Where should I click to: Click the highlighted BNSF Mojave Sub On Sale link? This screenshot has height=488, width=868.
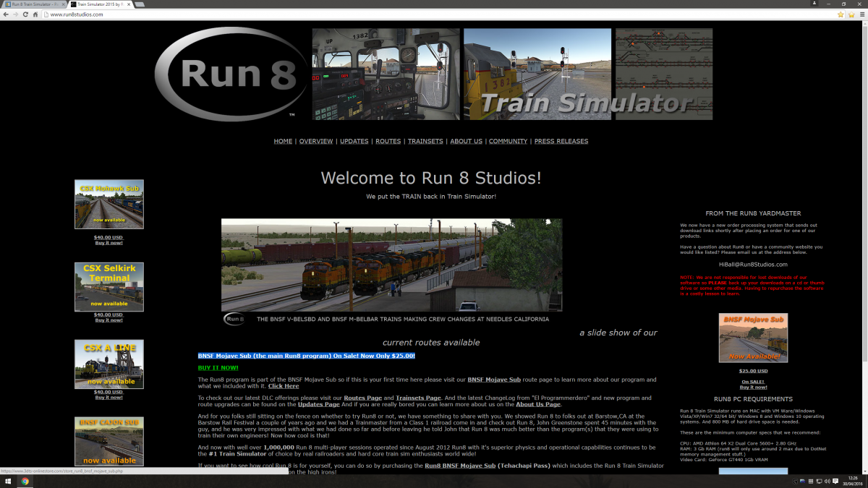[307, 356]
